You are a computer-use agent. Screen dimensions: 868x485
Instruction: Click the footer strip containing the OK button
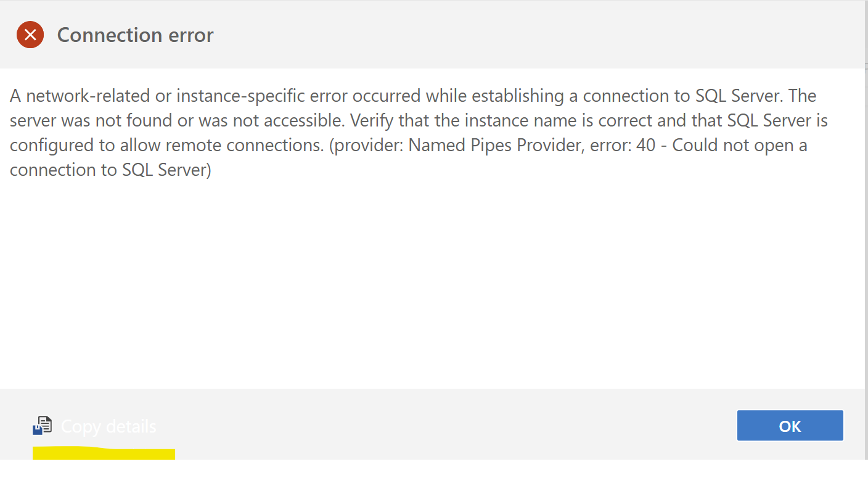432,426
